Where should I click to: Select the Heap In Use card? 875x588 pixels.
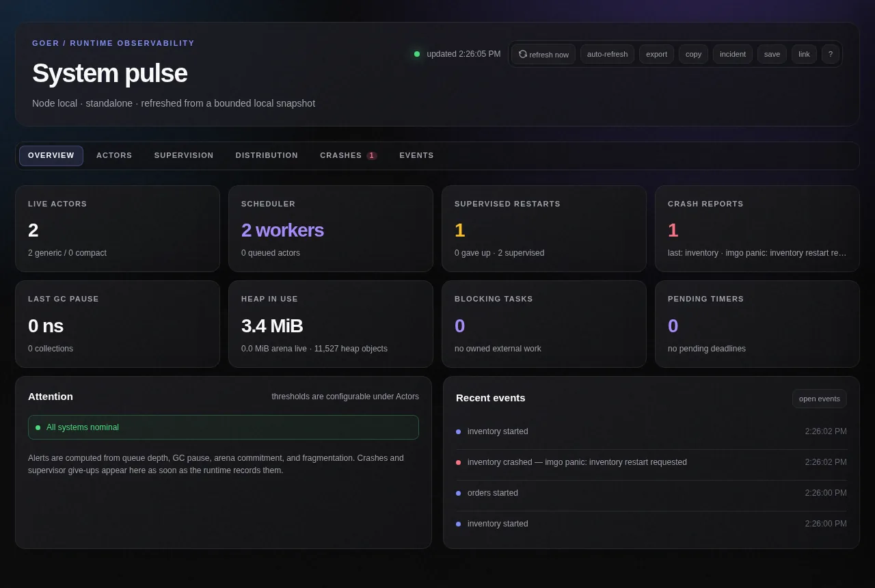point(331,324)
